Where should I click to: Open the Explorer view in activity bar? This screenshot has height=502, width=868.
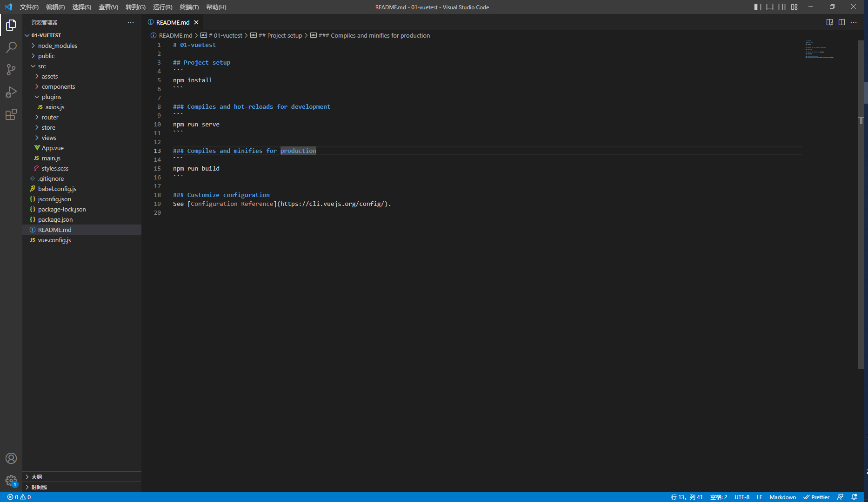tap(11, 25)
